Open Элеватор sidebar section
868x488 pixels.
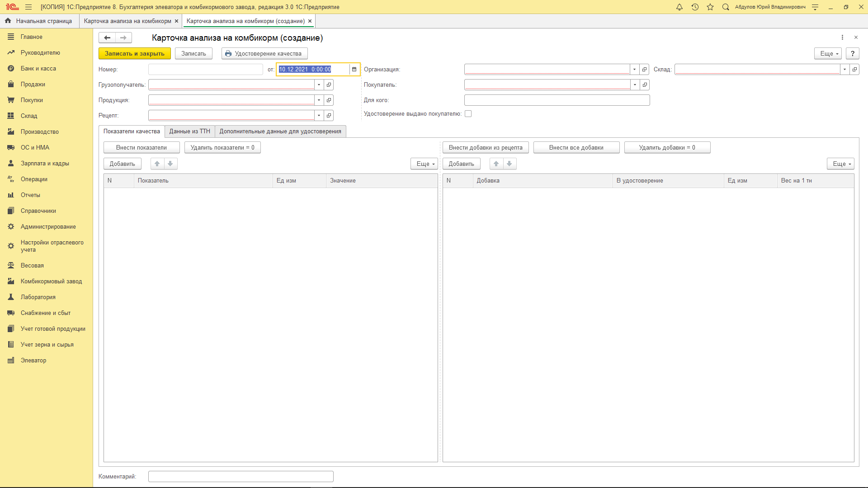coord(47,360)
